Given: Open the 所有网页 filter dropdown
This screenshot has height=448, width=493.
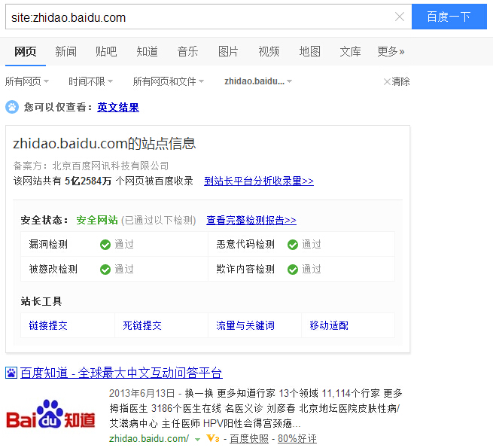Looking at the screenshot, I should coord(27,81).
